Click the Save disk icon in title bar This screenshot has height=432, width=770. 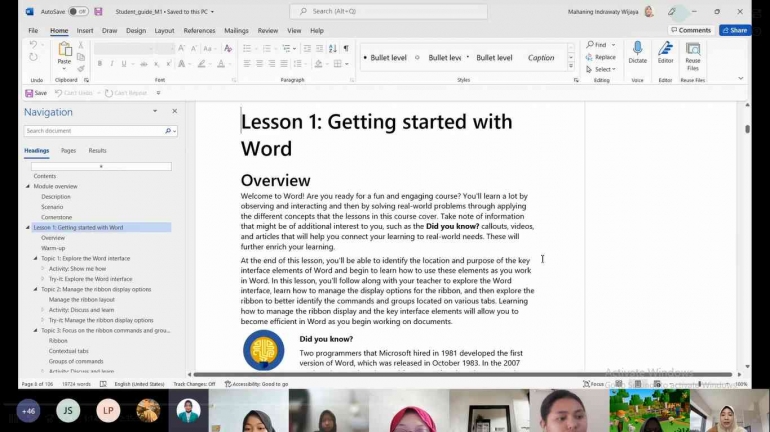coord(98,12)
